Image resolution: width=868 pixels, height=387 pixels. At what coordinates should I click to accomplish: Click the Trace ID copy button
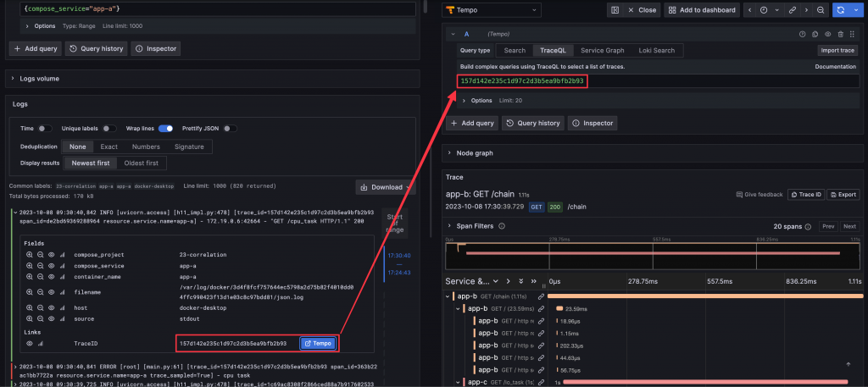pos(806,195)
